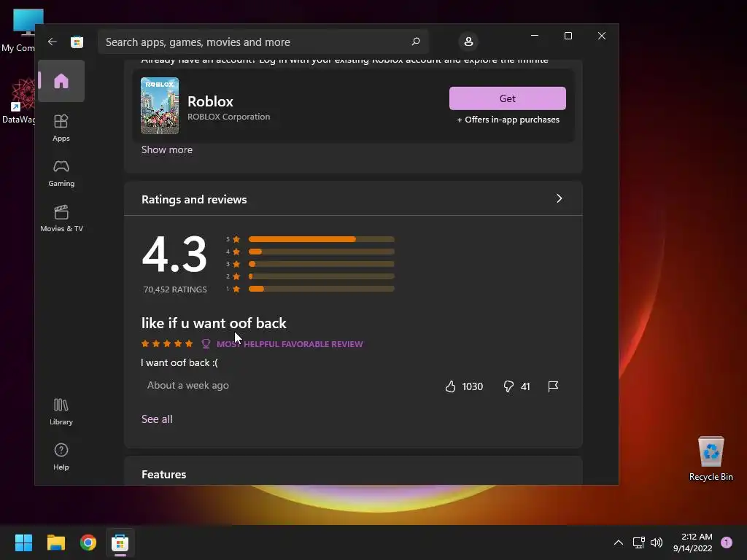The image size is (747, 560).
Task: Click the 4.3 average rating
Action: (174, 254)
